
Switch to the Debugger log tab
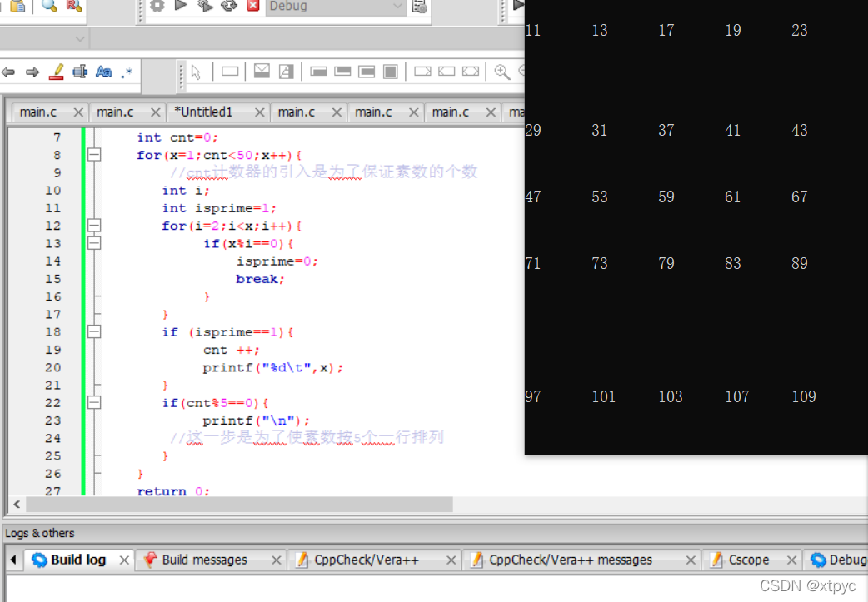[838, 560]
